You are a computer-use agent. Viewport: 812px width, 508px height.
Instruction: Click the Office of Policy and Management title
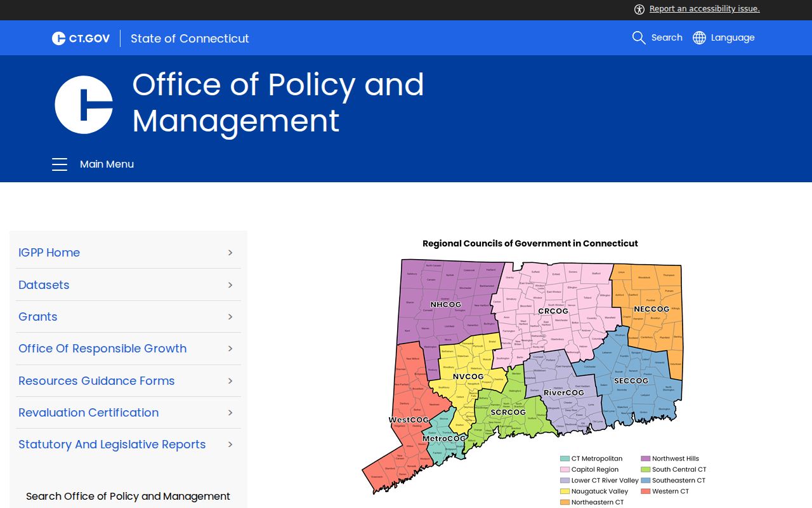coord(278,102)
